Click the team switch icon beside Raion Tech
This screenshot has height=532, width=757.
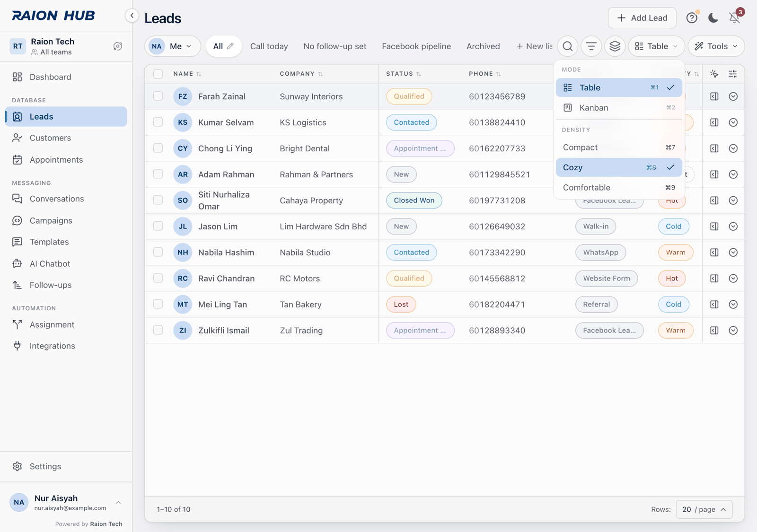[x=118, y=46]
